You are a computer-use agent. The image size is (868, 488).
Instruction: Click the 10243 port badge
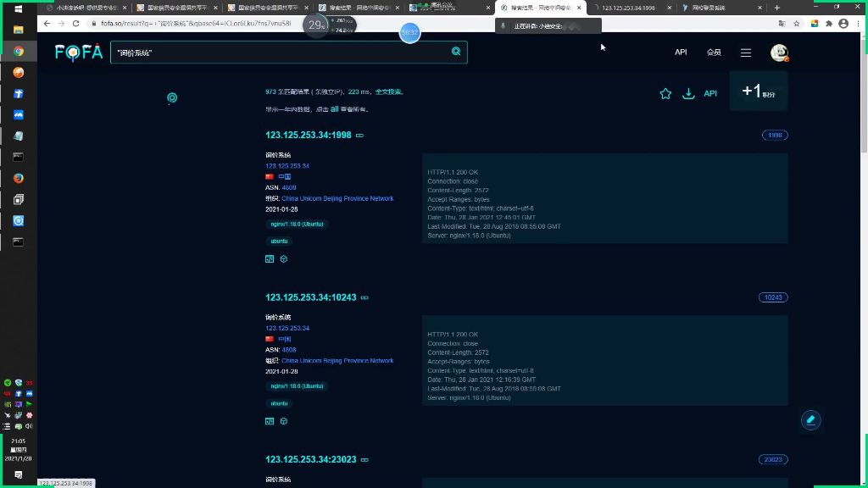pos(773,297)
